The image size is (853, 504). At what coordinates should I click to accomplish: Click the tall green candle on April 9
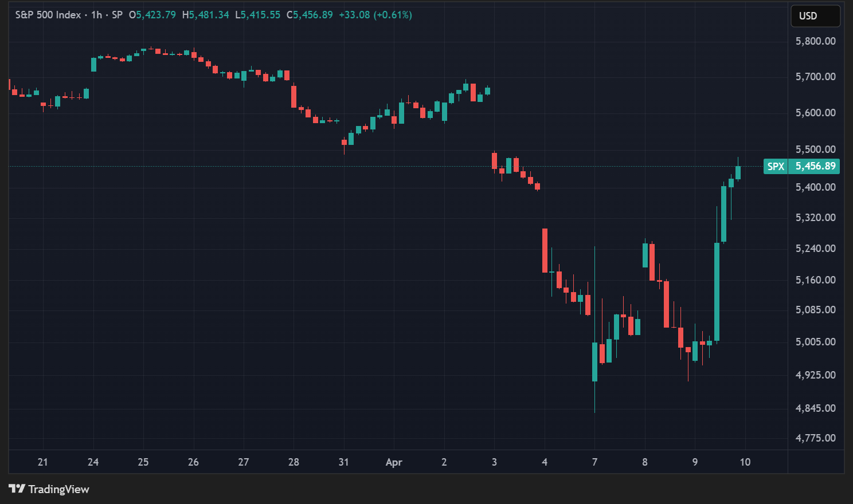point(717,292)
